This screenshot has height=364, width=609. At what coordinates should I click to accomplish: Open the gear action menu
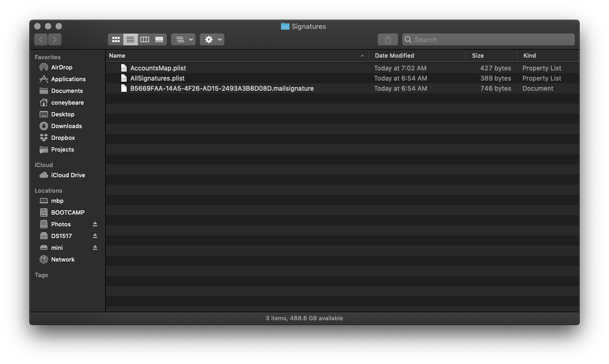[x=212, y=39]
